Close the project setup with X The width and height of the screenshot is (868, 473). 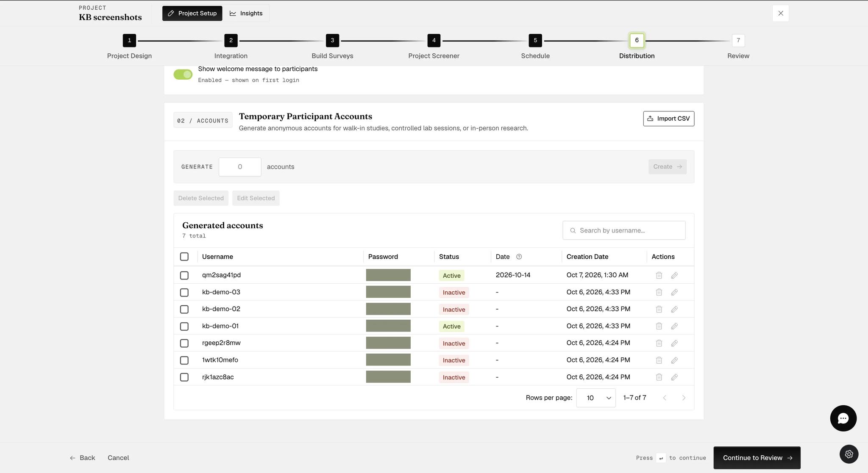pyautogui.click(x=780, y=13)
